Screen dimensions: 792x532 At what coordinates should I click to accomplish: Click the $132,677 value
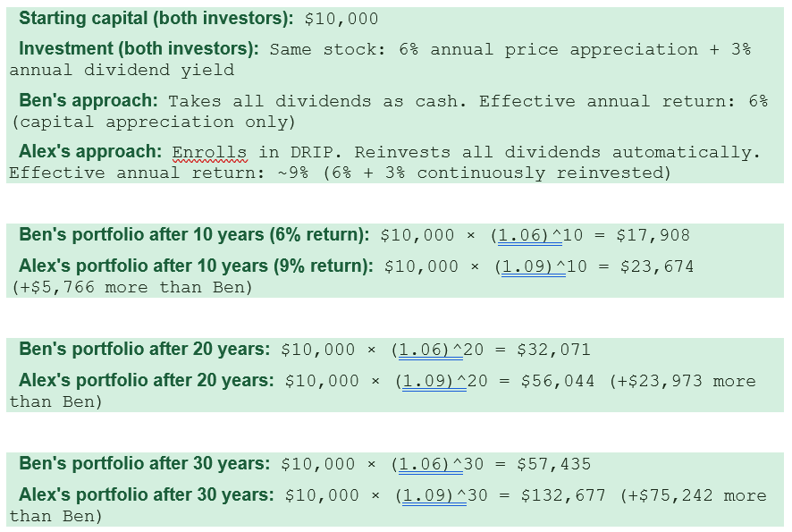coord(564,495)
